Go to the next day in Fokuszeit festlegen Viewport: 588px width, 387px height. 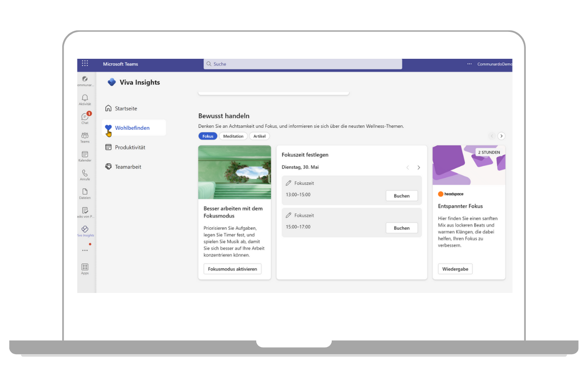[418, 168]
